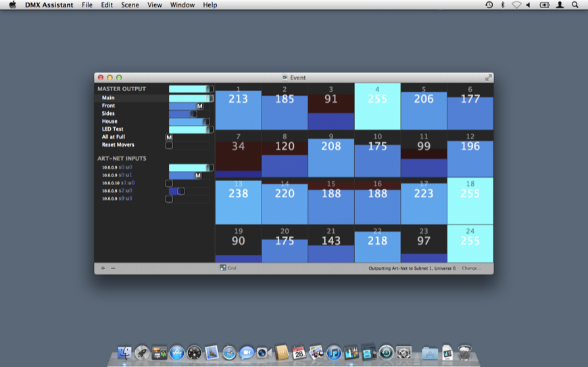Launch iTunes from the Dock
This screenshot has height=367, width=588.
(334, 352)
